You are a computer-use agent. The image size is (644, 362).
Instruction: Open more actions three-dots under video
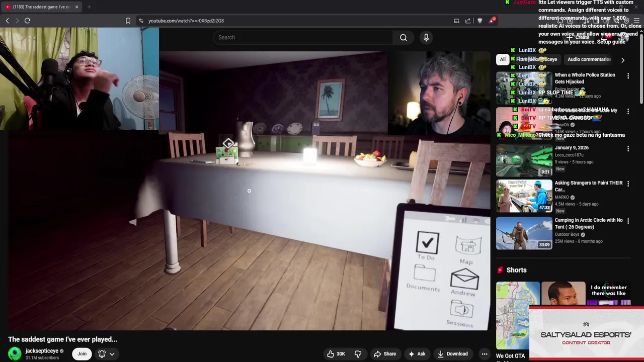click(485, 354)
